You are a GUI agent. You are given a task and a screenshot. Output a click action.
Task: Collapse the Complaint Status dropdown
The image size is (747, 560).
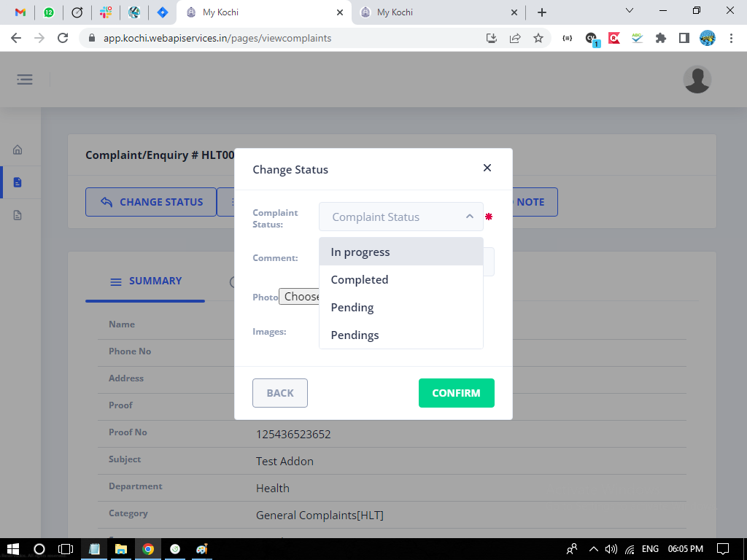[469, 217]
